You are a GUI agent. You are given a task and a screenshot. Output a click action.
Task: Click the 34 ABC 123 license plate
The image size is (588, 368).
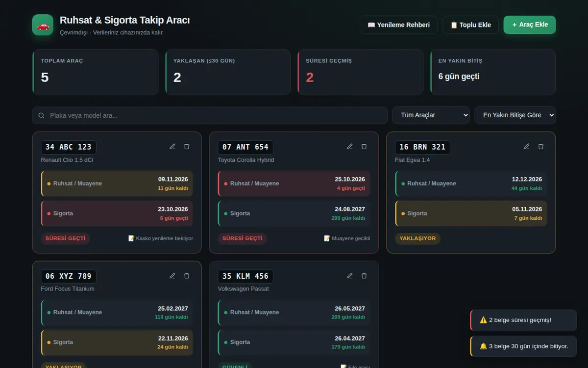coord(69,147)
